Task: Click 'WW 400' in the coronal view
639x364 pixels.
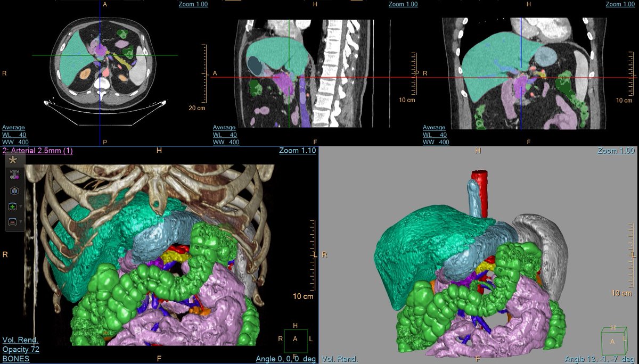Action: point(436,142)
